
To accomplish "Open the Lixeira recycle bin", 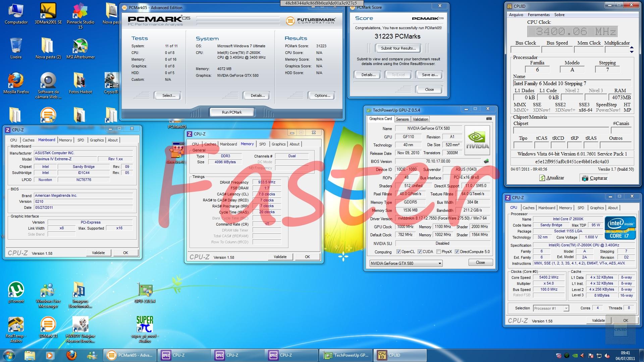I will 16,49.
